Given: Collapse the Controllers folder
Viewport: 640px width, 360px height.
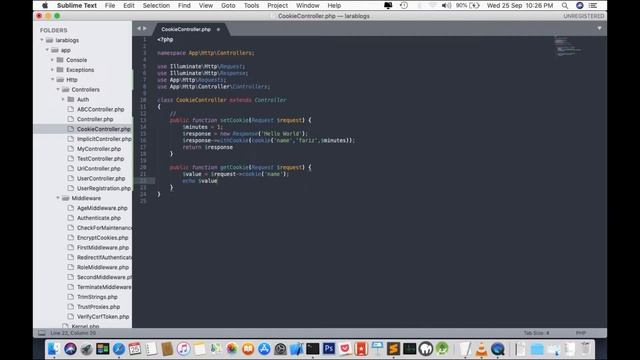Looking at the screenshot, I should point(58,89).
